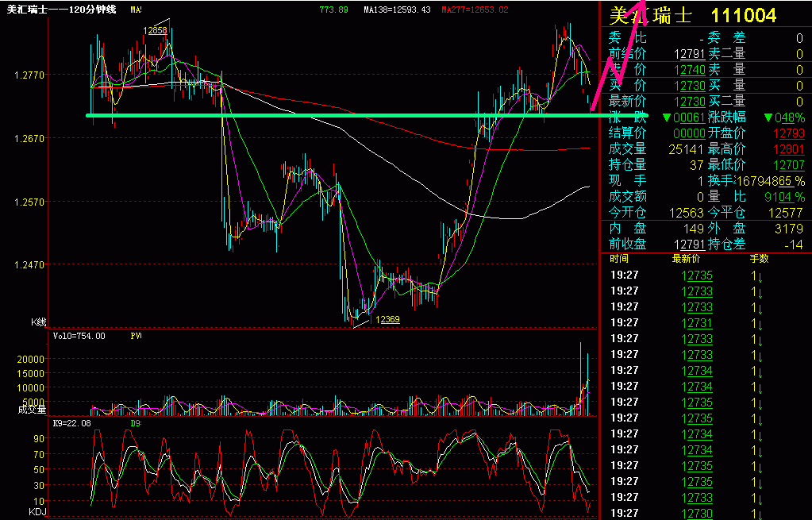Click the 结算价 value 00000
The image size is (812, 520).
[x=689, y=133]
